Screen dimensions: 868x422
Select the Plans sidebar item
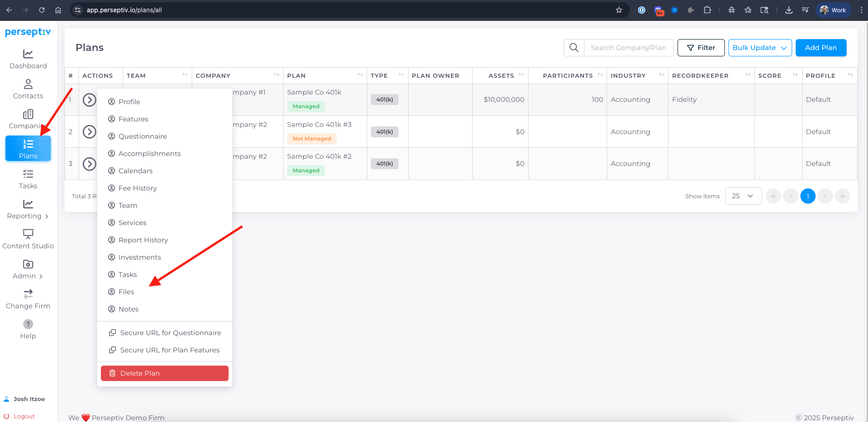28,149
